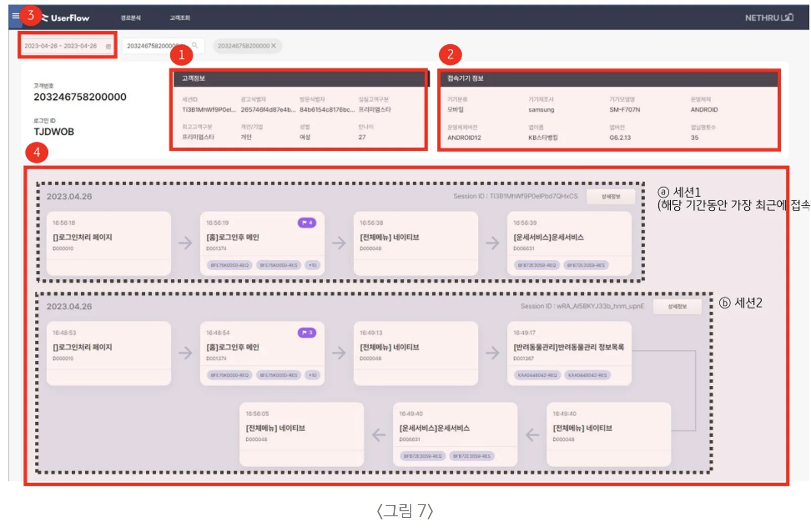This screenshot has width=811, height=532.
Task: Click the customer number search input field
Action: pos(154,46)
